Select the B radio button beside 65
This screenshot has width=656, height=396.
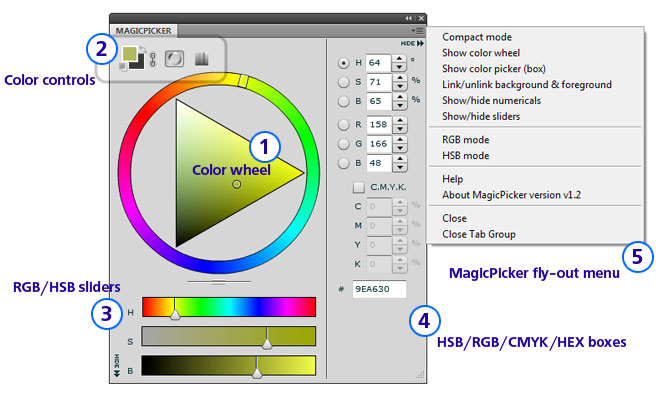pyautogui.click(x=343, y=101)
